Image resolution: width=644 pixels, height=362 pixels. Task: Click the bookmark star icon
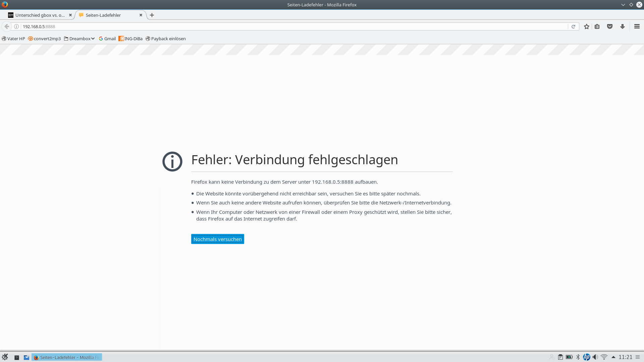[x=586, y=26]
